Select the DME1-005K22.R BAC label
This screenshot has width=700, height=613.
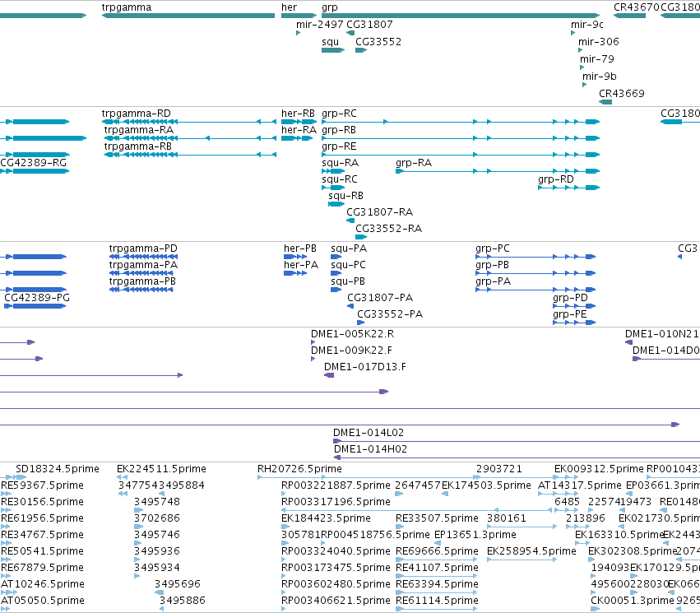pos(352,334)
